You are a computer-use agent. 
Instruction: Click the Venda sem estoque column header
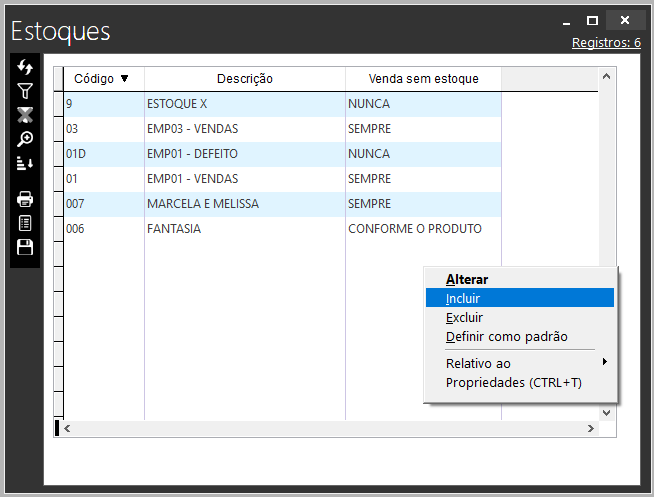click(423, 79)
